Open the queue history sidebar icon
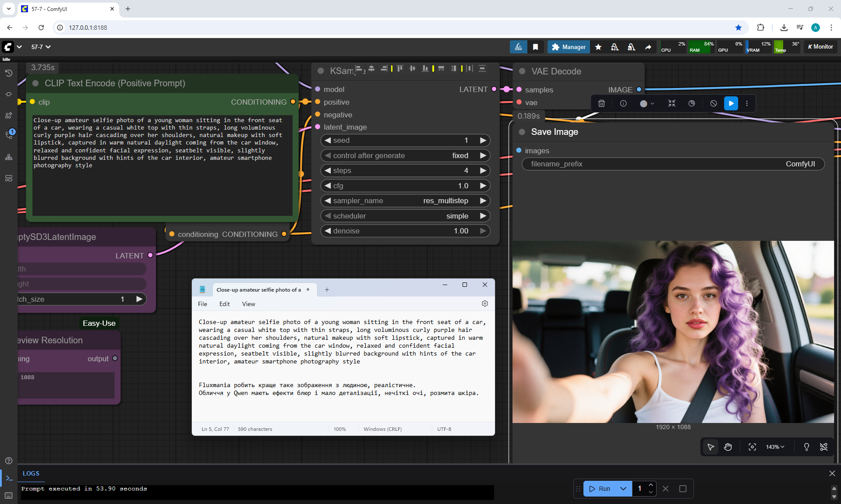The width and height of the screenshot is (841, 504). [x=9, y=73]
